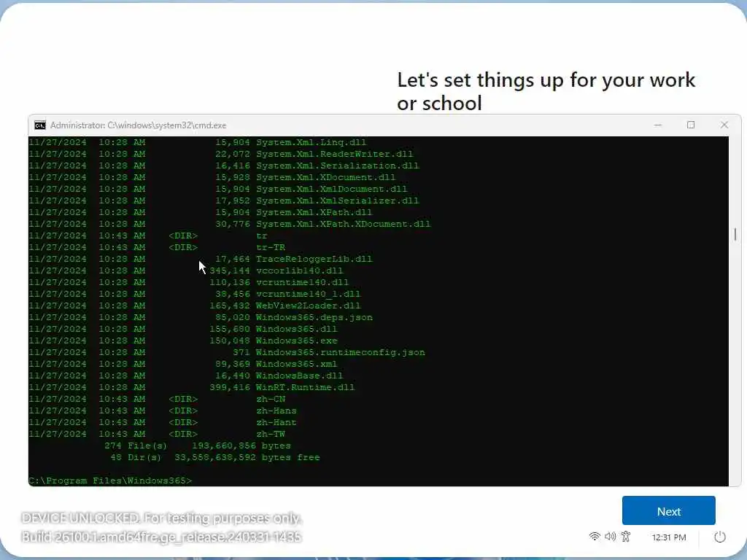Click the zh-Hant directory entry
747x560 pixels.
(276, 422)
